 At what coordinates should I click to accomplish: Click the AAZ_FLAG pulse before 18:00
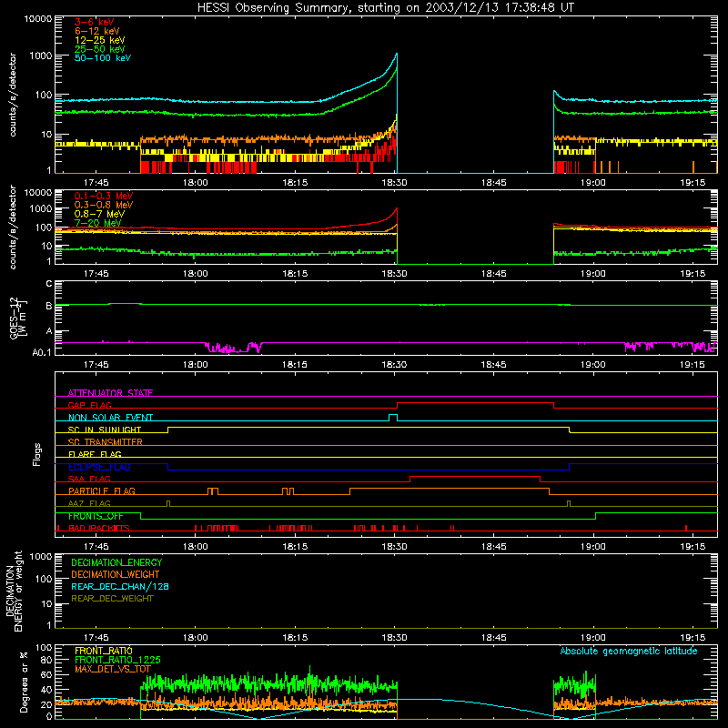pyautogui.click(x=168, y=504)
